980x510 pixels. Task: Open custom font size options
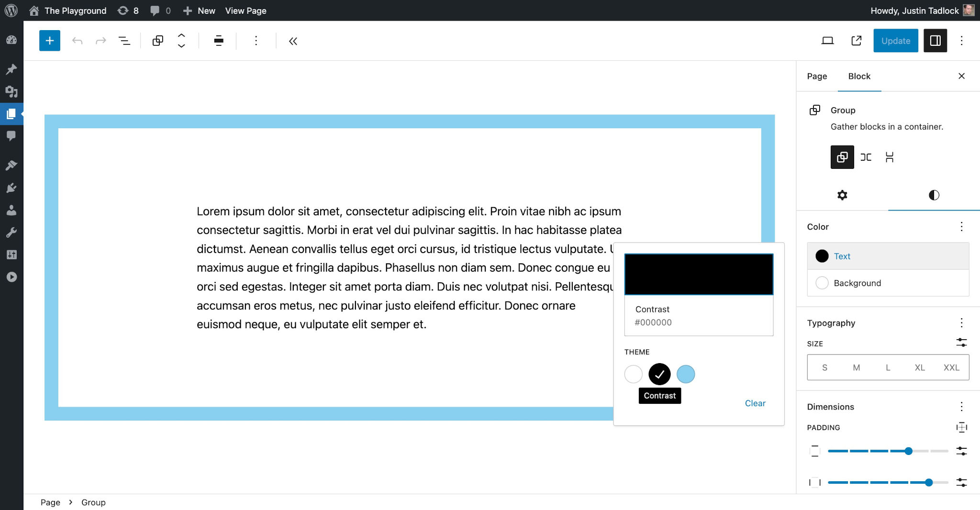[x=962, y=344]
